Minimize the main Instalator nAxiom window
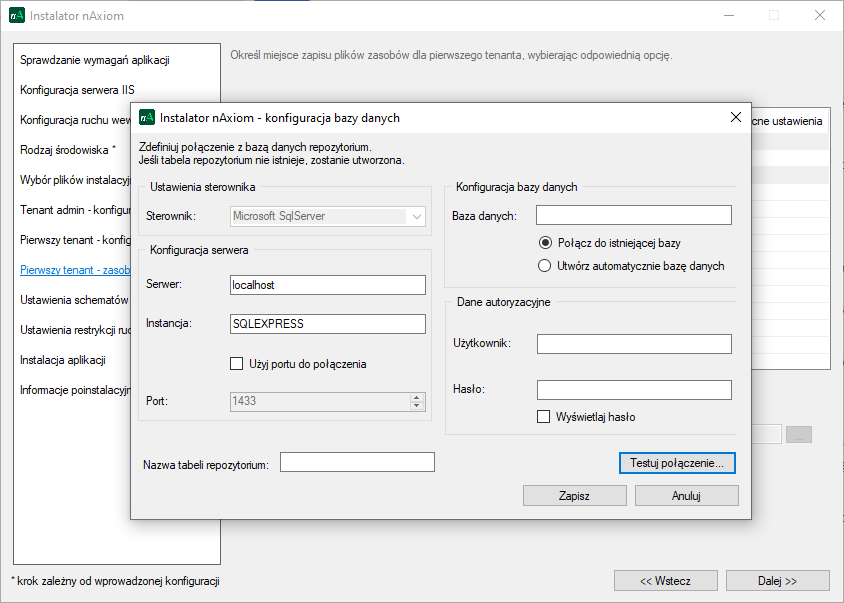The image size is (844, 603). [729, 15]
